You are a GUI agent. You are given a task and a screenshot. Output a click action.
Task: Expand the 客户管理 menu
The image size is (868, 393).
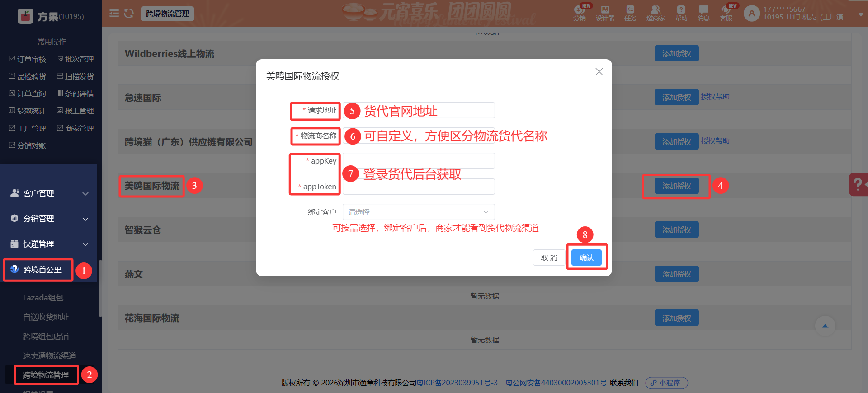(49, 193)
